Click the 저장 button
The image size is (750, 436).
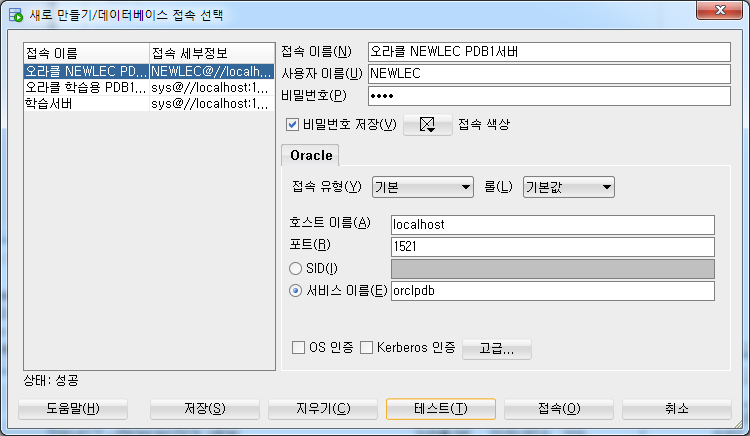coord(205,409)
